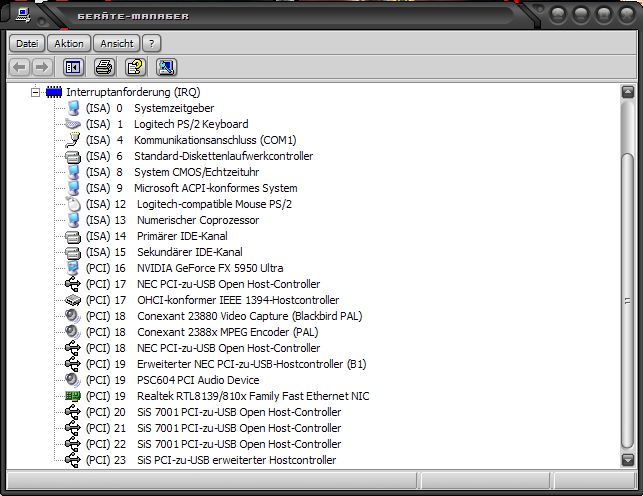Screen dimensions: 643x496
Task: Click the Numerischer Coprozessor icon
Action: (x=73, y=220)
